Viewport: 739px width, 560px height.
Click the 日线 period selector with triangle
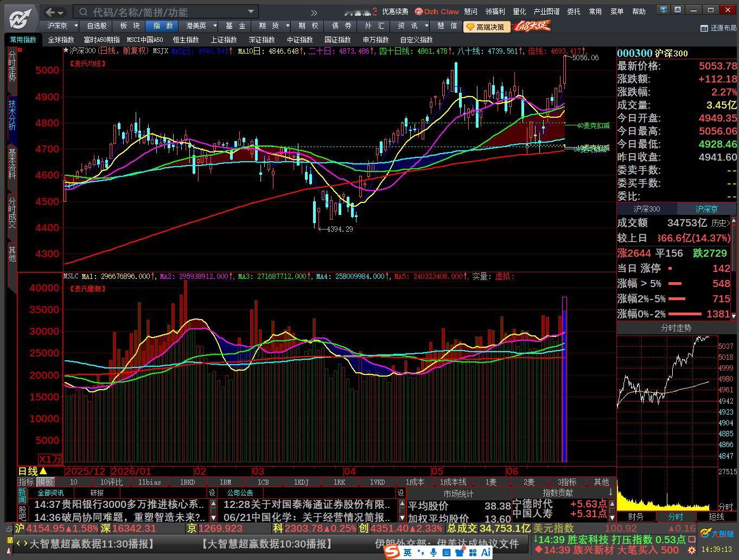pyautogui.click(x=33, y=471)
